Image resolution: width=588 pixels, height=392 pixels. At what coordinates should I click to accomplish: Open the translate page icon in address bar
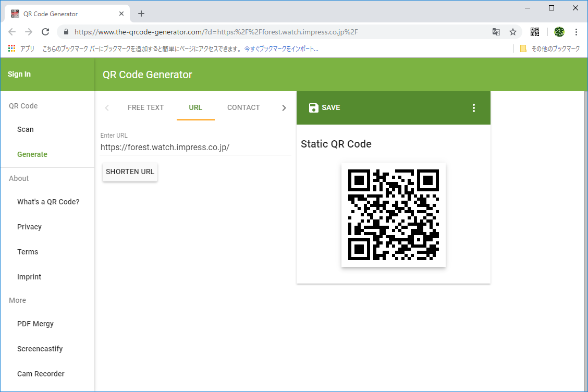tap(496, 32)
